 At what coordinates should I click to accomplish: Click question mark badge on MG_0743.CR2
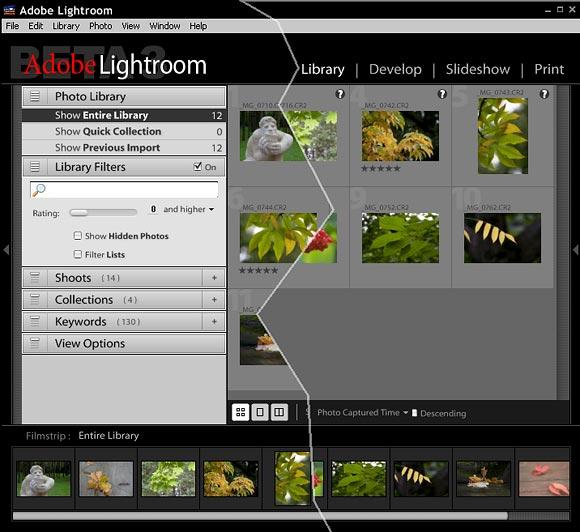pos(544,94)
